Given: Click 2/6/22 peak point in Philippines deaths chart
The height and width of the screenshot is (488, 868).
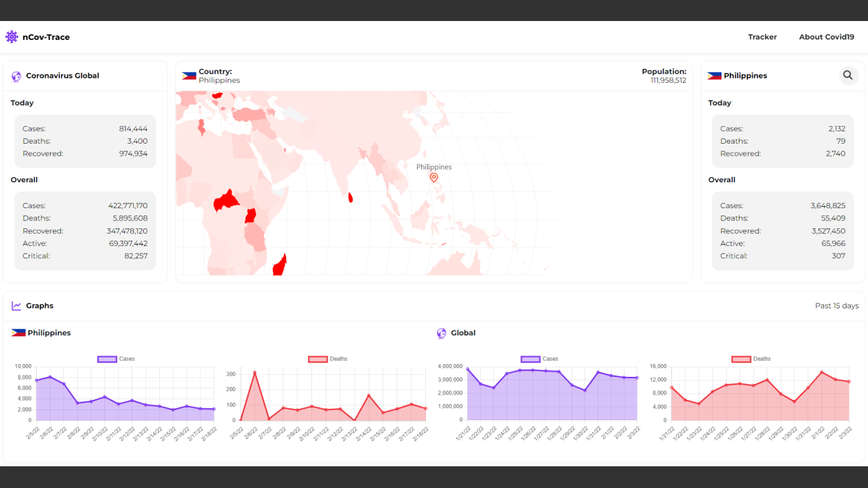Looking at the screenshot, I should tap(255, 372).
